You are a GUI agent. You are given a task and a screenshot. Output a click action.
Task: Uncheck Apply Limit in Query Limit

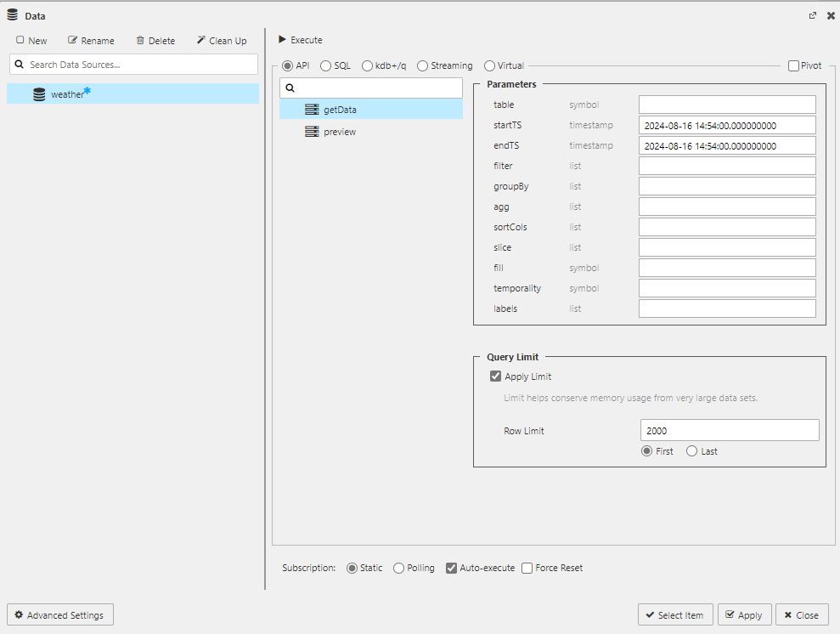496,376
